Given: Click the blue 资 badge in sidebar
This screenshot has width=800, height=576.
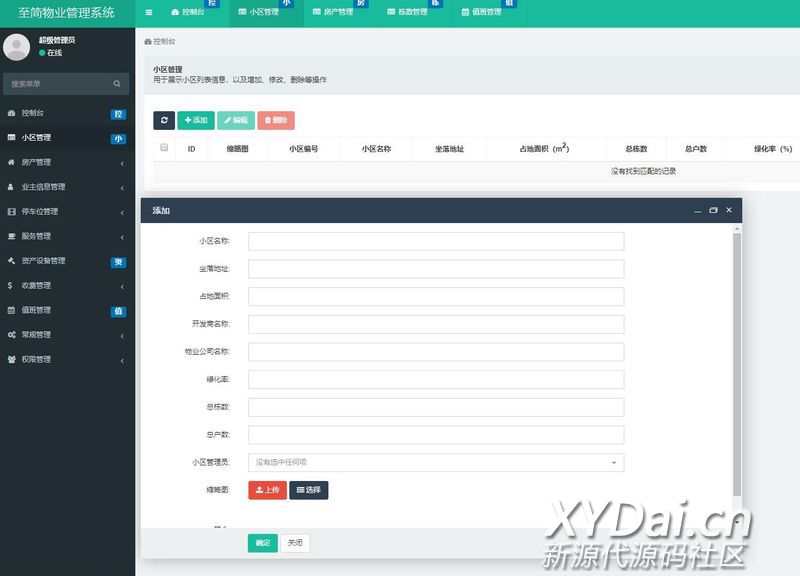Looking at the screenshot, I should (118, 262).
